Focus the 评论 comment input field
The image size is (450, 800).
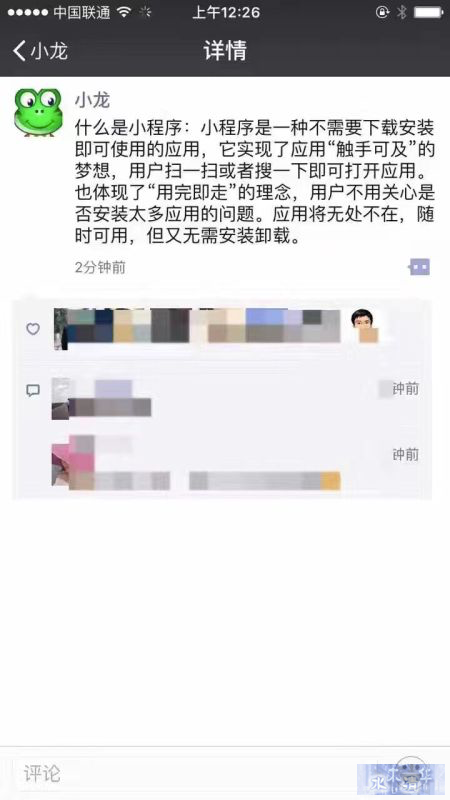pyautogui.click(x=184, y=773)
